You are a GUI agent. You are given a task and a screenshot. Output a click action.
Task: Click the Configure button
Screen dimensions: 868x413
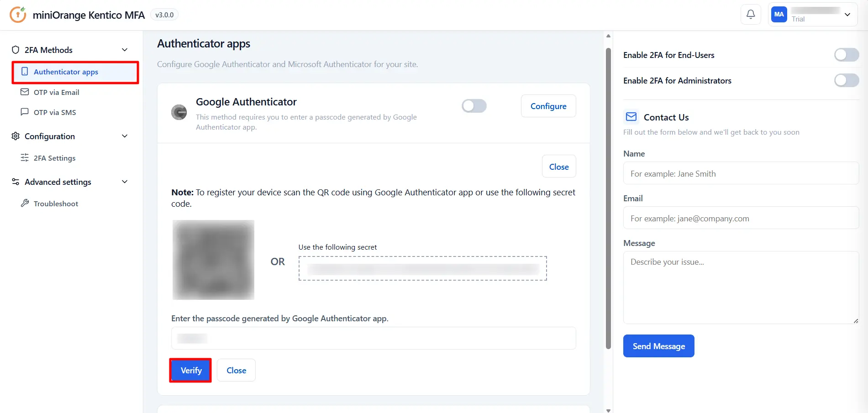(x=548, y=106)
